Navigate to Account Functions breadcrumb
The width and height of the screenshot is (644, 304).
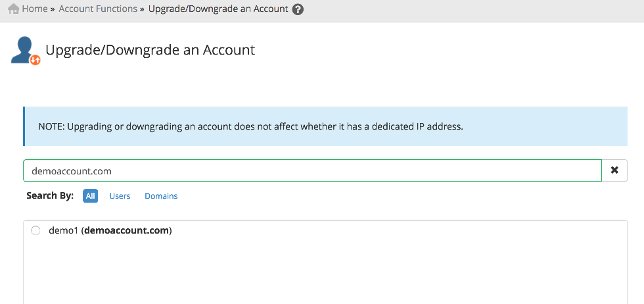pyautogui.click(x=98, y=9)
